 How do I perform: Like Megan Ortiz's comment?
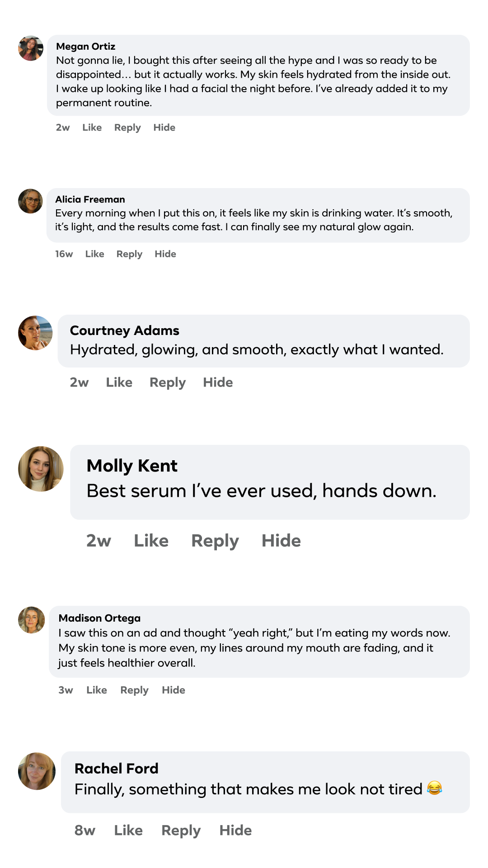[x=92, y=127]
